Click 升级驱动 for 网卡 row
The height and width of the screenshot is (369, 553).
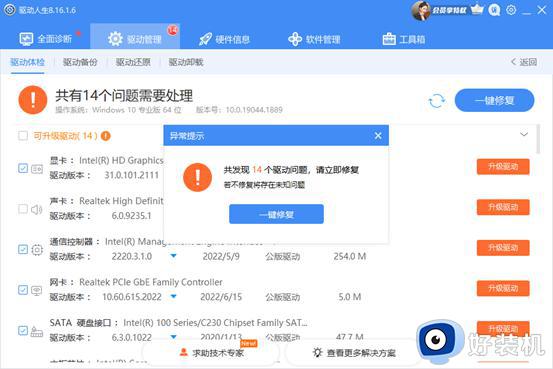(x=503, y=288)
